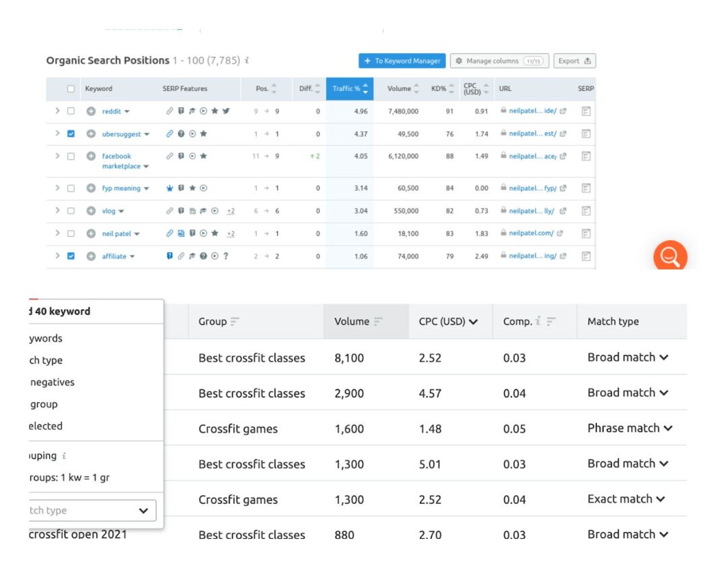
Task: Click the Export button
Action: click(574, 61)
